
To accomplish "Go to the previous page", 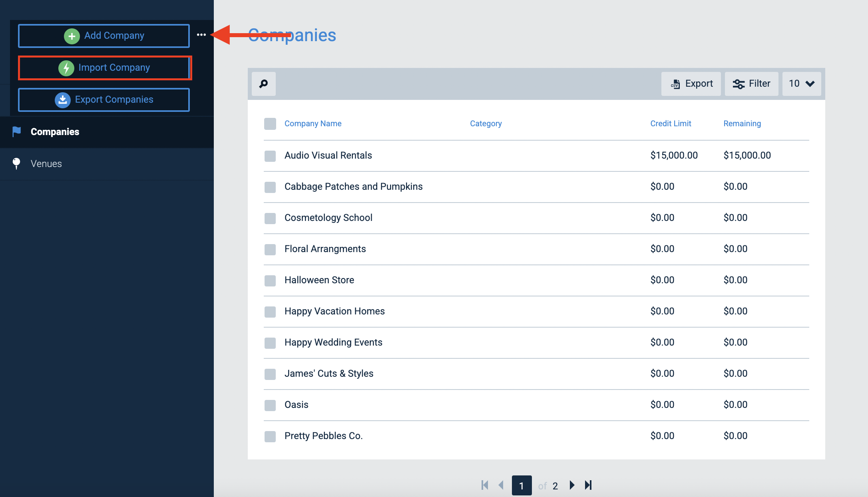I will pos(501,485).
